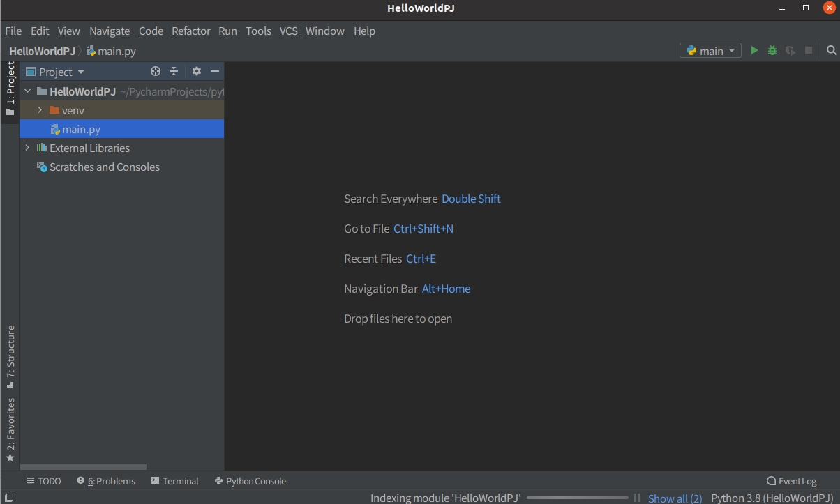Screen dimensions: 840x504
Task: Click the Search Everywhere magnifier icon
Action: pos(831,51)
